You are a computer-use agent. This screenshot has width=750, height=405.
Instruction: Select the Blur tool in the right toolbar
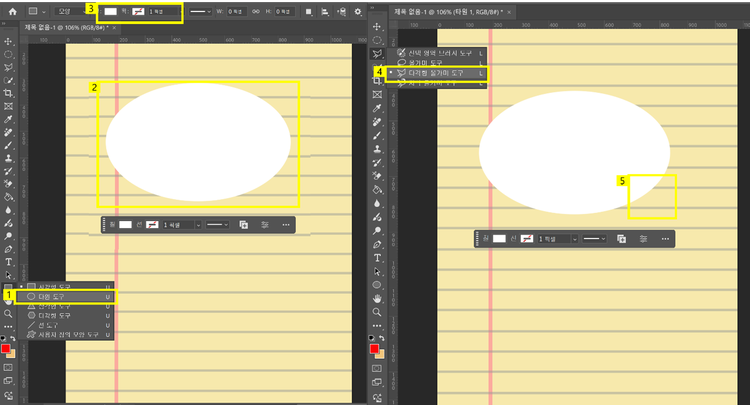pos(377,203)
